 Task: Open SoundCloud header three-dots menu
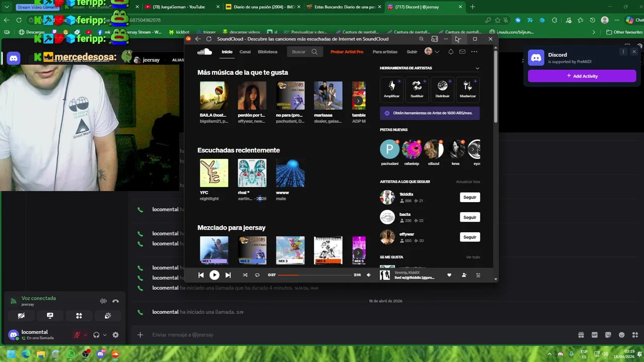474,52
